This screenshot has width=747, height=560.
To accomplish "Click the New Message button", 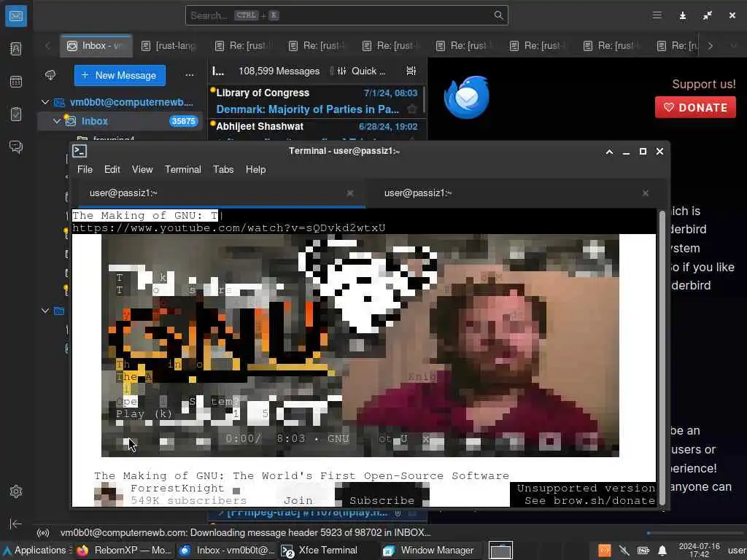I will point(120,75).
